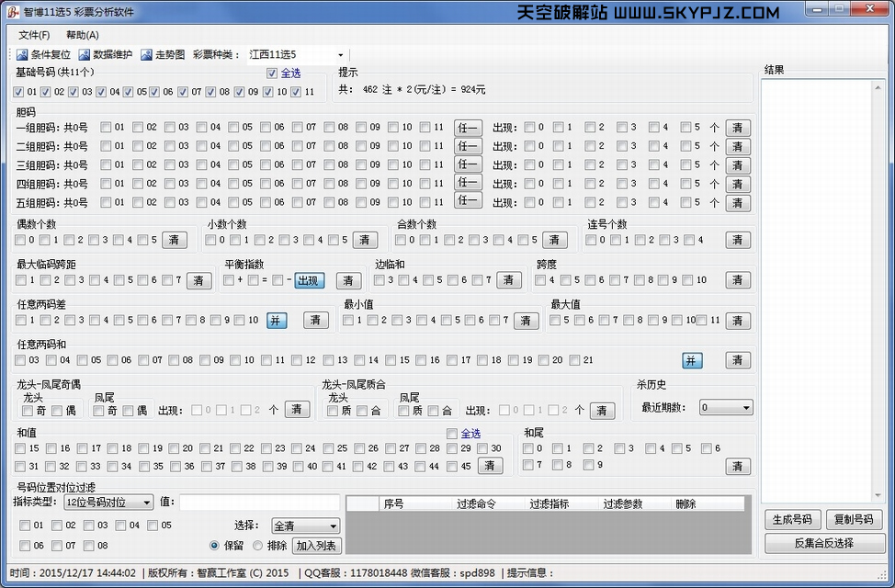Check 全选 above the 和值 numbers
The width and height of the screenshot is (895, 588).
tap(452, 434)
